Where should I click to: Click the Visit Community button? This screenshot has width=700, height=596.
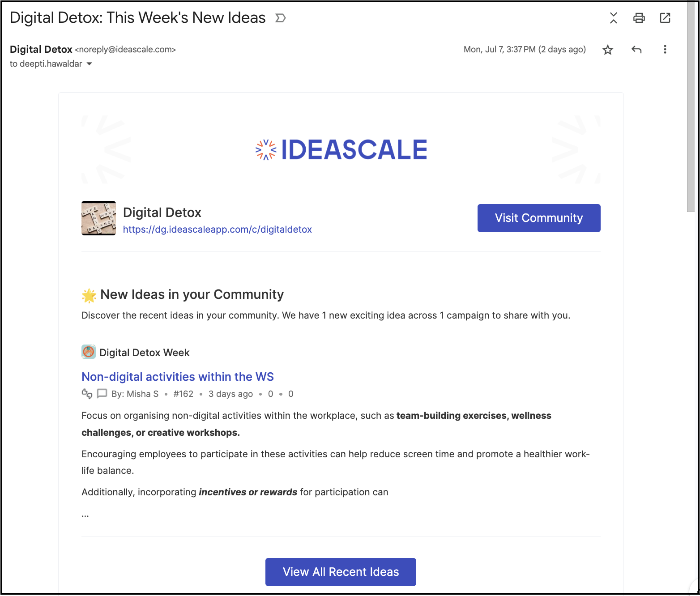tap(539, 218)
